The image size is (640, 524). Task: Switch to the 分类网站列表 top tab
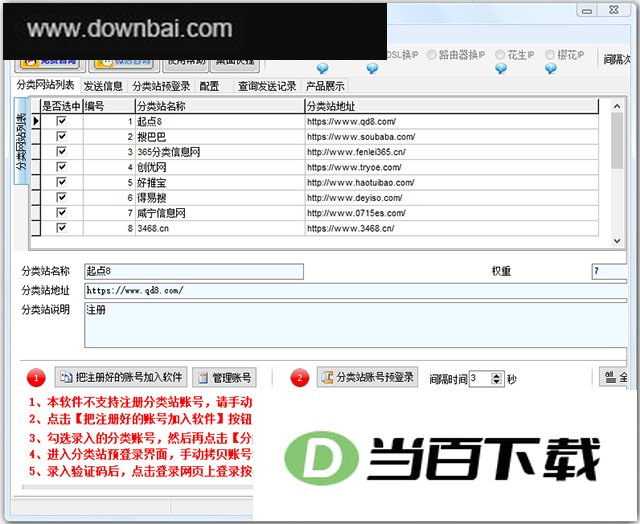coord(46,85)
